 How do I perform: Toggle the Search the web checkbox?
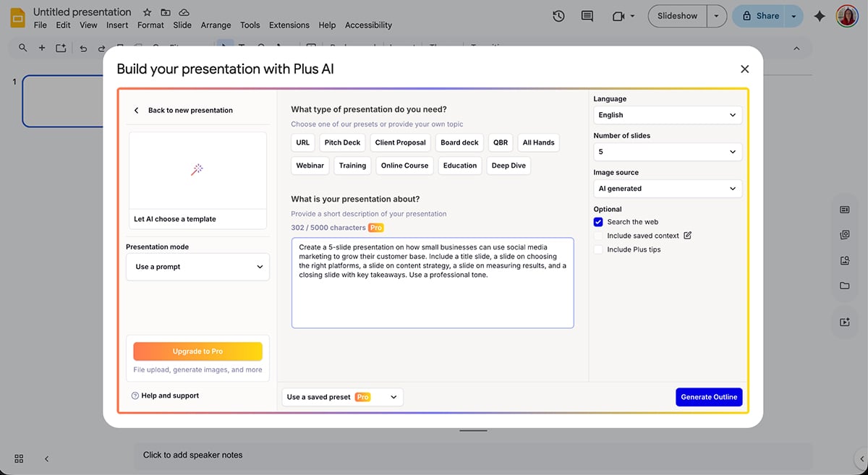click(x=598, y=222)
